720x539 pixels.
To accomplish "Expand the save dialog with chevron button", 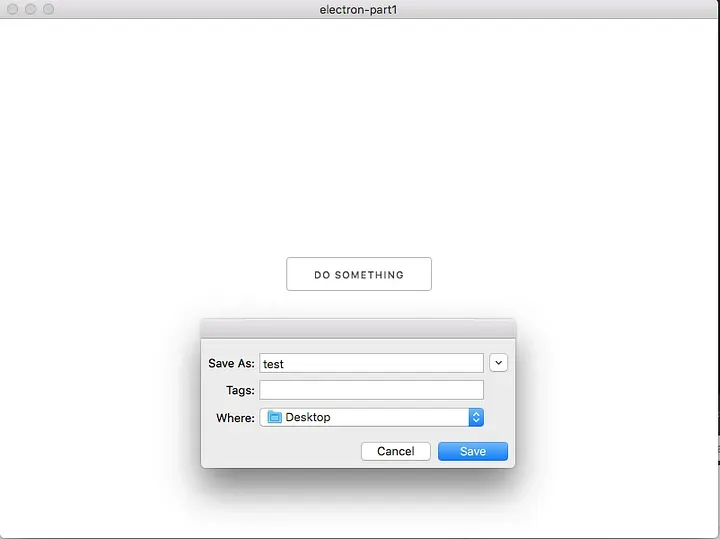I will [x=498, y=363].
